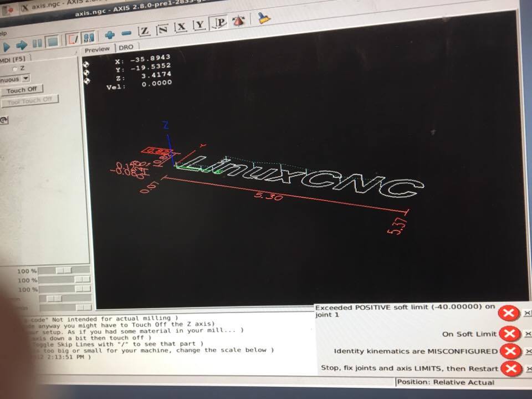Start running the G-code program
The height and width of the screenshot is (399, 532).
(x=6, y=47)
